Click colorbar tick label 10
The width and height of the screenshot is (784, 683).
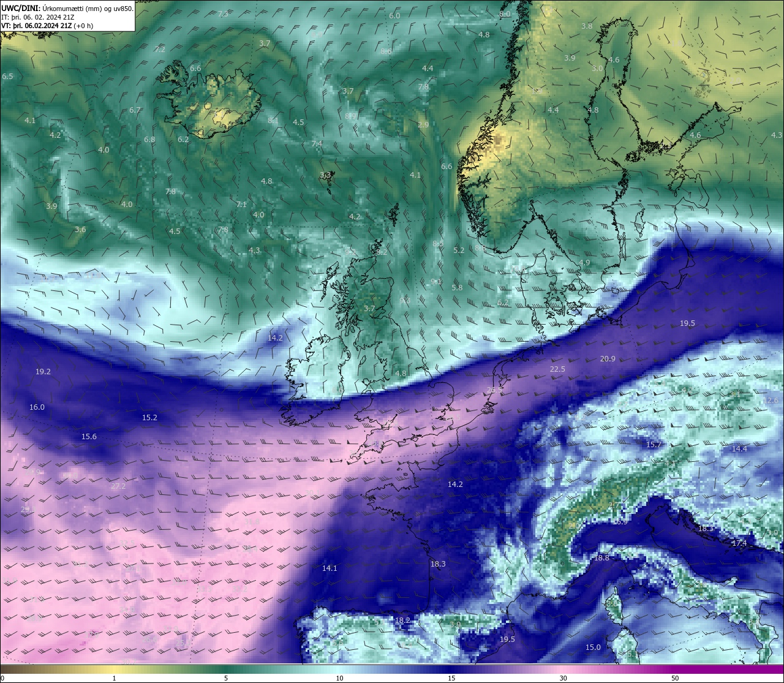tap(339, 677)
